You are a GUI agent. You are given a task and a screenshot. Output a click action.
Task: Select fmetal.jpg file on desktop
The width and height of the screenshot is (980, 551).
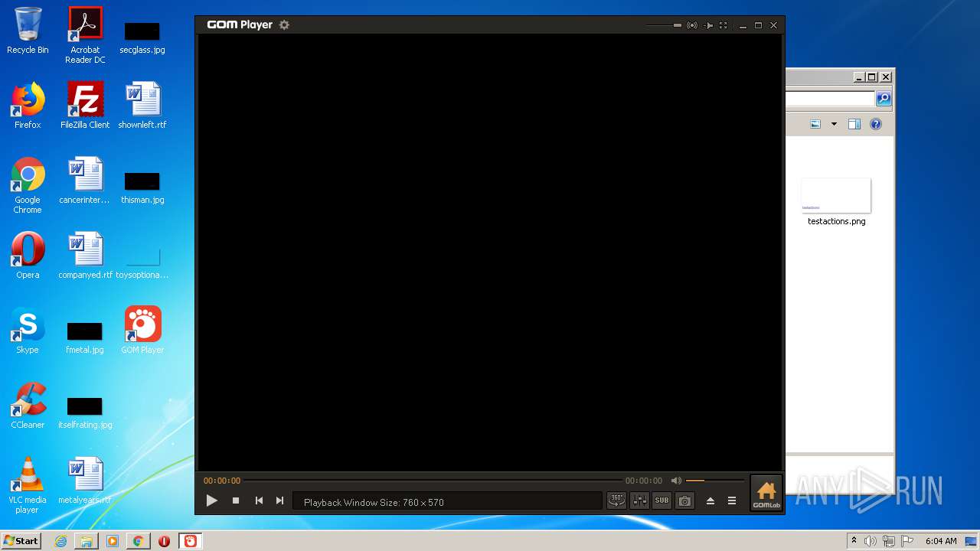pos(85,337)
